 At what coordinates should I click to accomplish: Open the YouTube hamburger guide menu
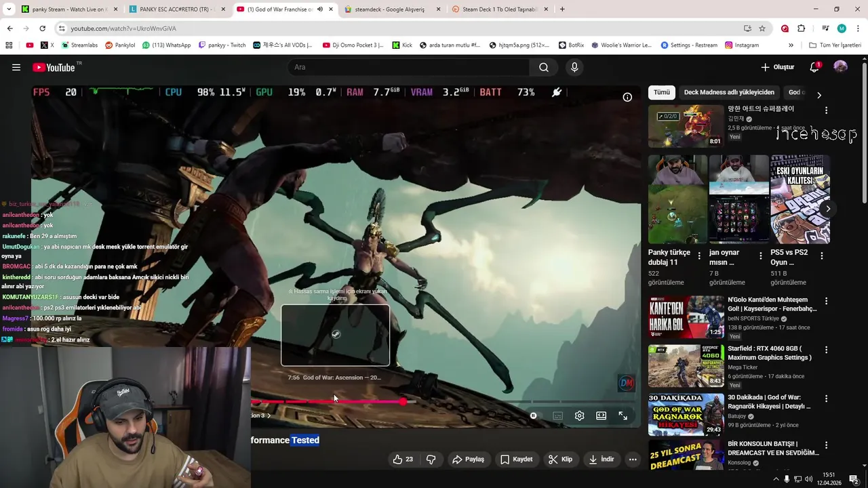click(x=16, y=67)
